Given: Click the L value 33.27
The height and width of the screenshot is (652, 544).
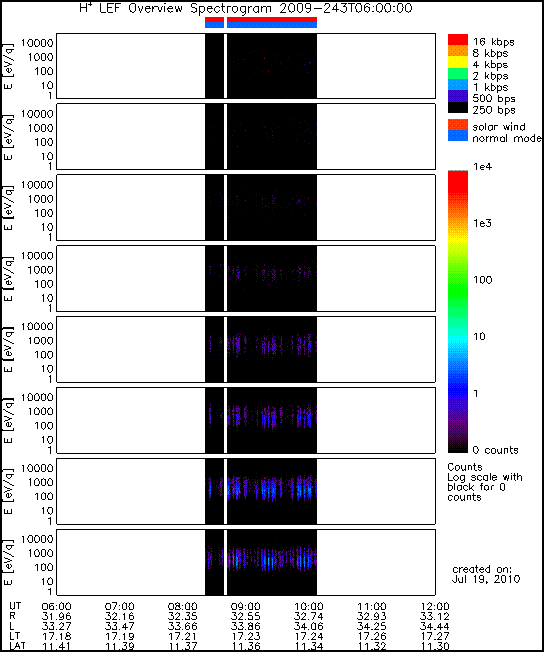Looking at the screenshot, I should point(57,627).
